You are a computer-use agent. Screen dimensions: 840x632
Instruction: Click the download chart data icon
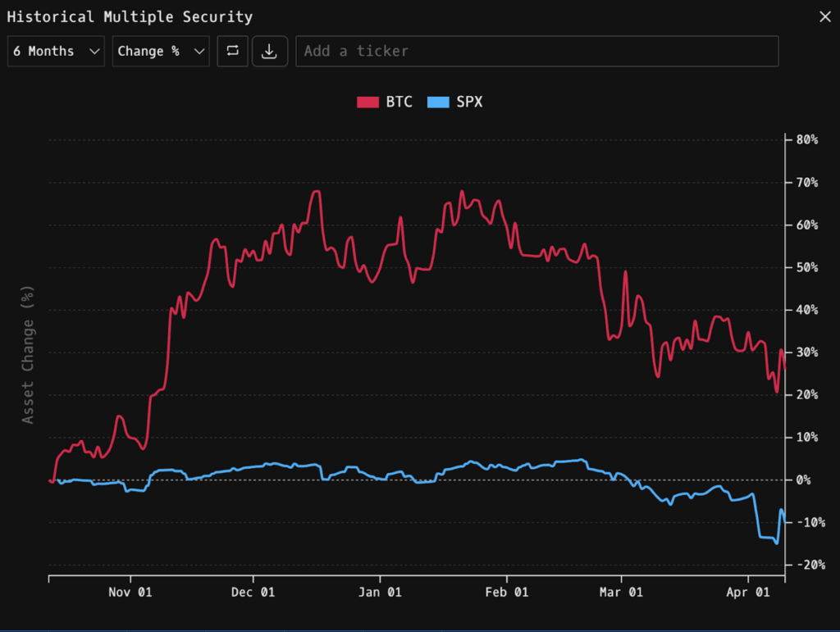tap(269, 51)
